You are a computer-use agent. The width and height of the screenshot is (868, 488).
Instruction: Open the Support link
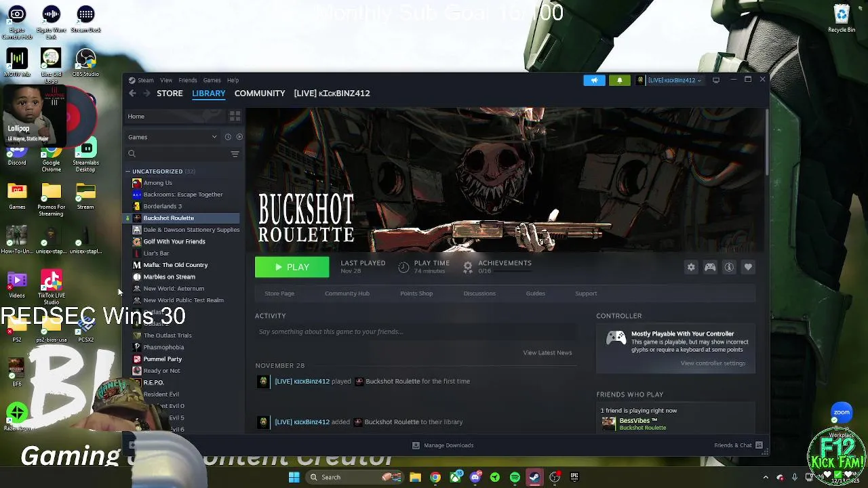click(586, 293)
